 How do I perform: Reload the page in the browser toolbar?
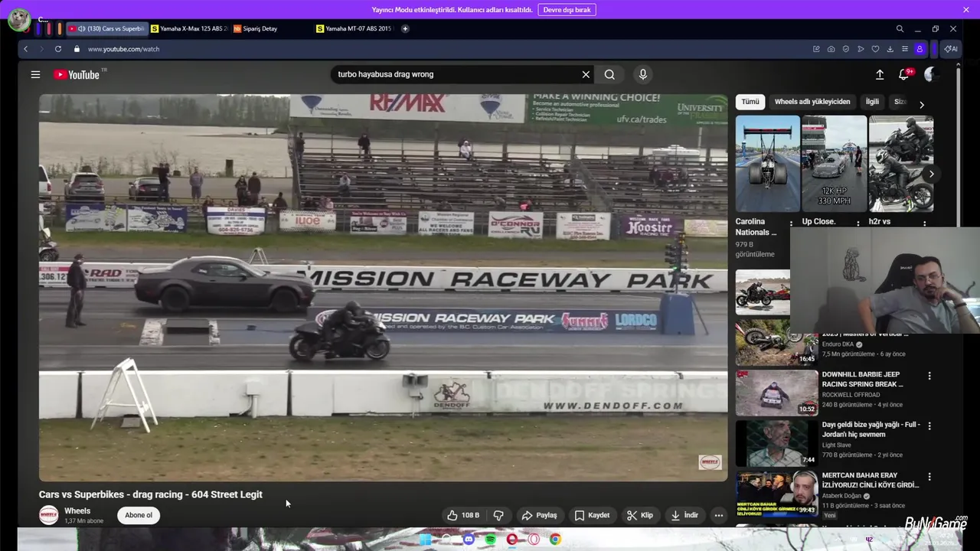[x=57, y=49]
